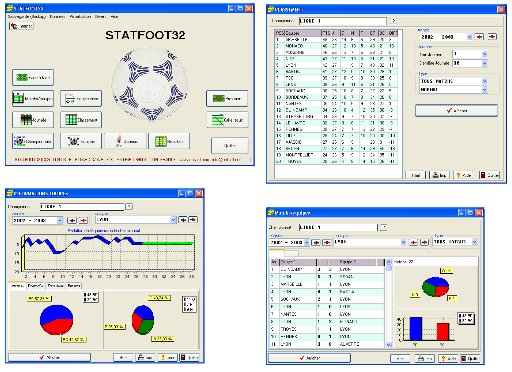Click the printer Imp button in Classement window
The height and width of the screenshot is (372, 512).
pyautogui.click(x=439, y=175)
